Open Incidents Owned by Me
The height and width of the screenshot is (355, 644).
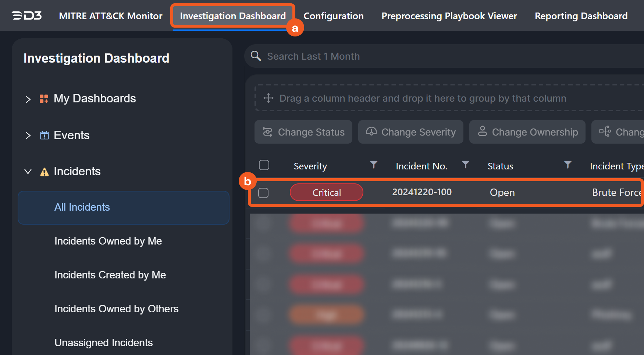[108, 241]
